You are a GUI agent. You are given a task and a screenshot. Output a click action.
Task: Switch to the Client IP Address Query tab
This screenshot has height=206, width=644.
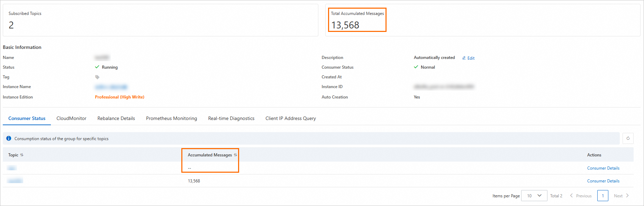click(x=291, y=118)
